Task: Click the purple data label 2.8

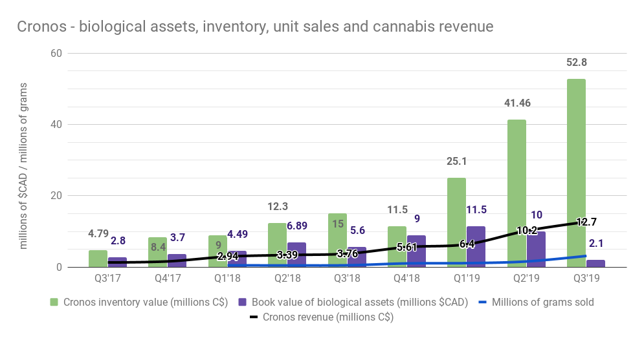Action: 118,240
